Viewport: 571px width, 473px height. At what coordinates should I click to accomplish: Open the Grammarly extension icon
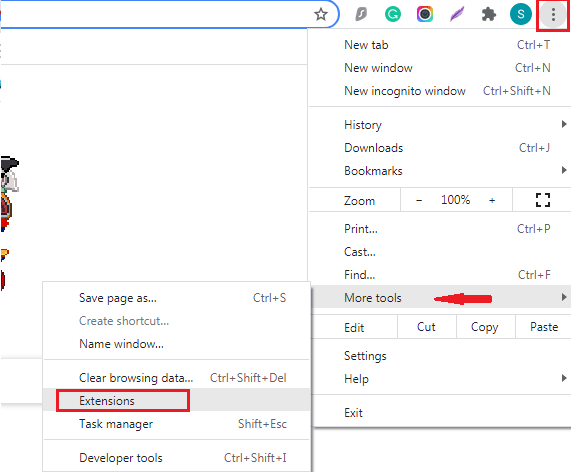[393, 15]
